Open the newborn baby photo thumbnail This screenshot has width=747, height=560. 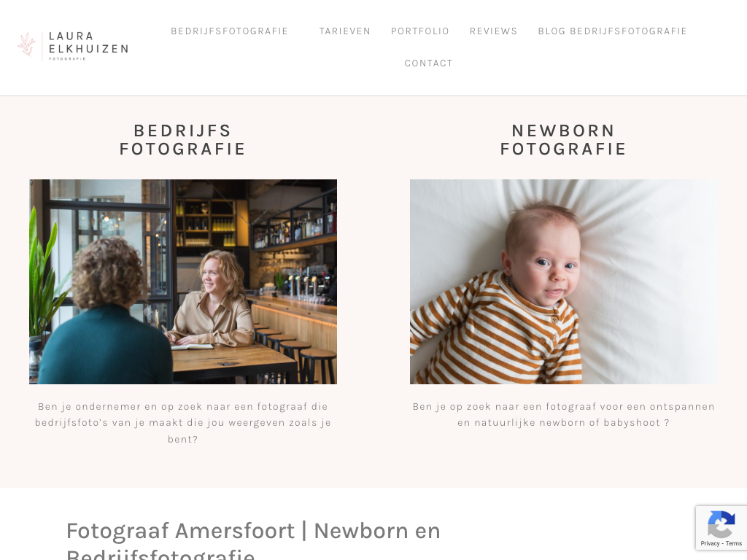564,282
